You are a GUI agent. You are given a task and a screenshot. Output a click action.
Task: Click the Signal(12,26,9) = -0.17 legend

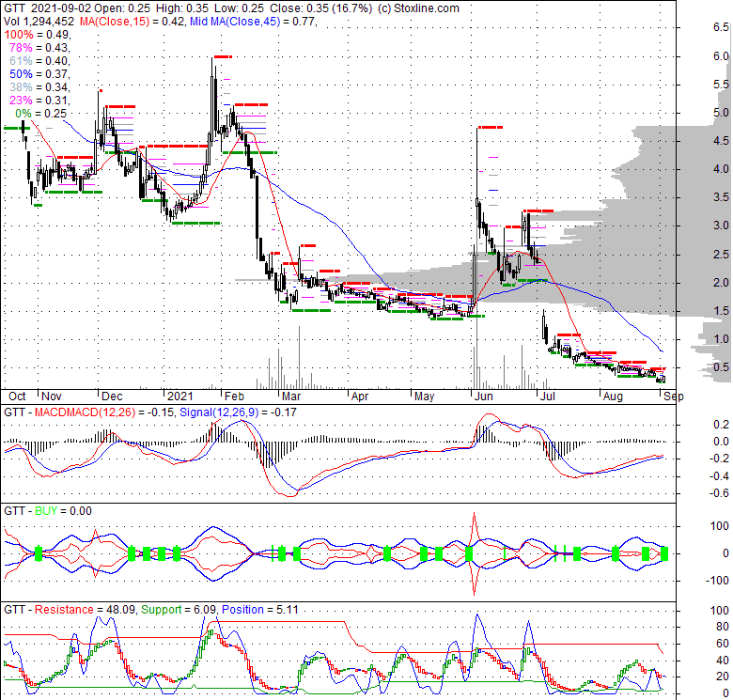[238, 412]
